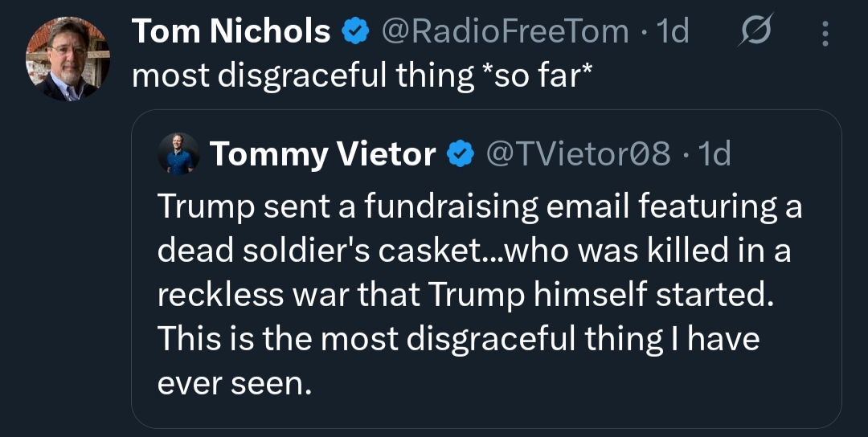Image resolution: width=868 pixels, height=437 pixels.
Task: Open the quoted tweet starting 'Trump sent a fundraising'
Action: [x=479, y=206]
